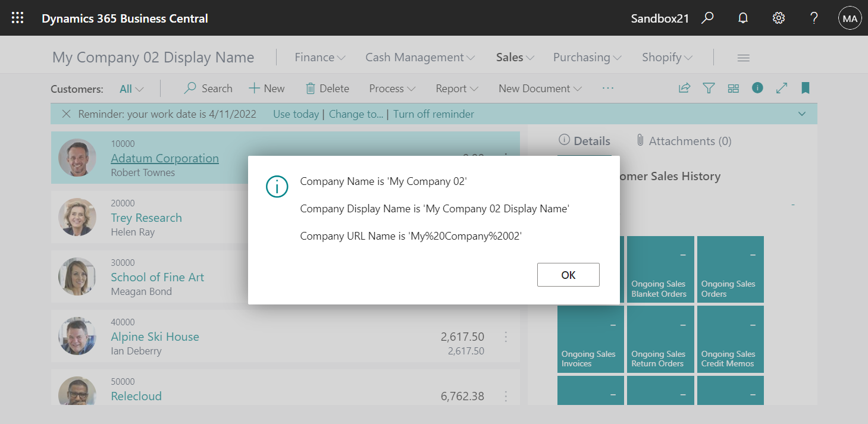Open the Share options panel
This screenshot has width=868, height=424.
coord(684,87)
